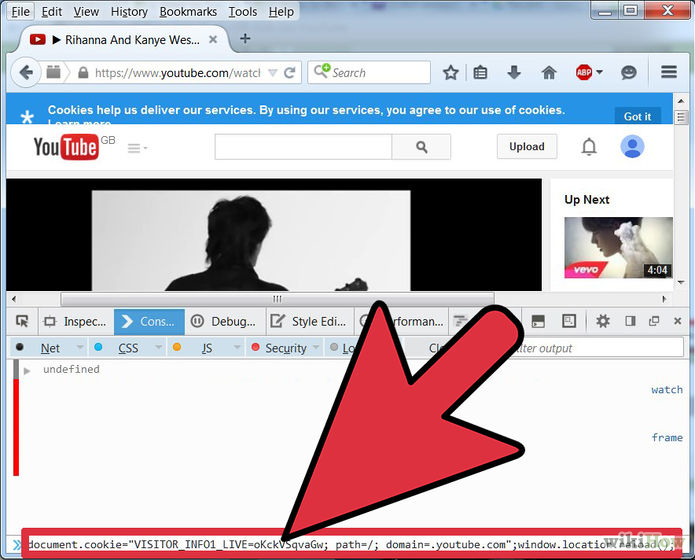Open the chat smiley icon in toolbar

[629, 72]
